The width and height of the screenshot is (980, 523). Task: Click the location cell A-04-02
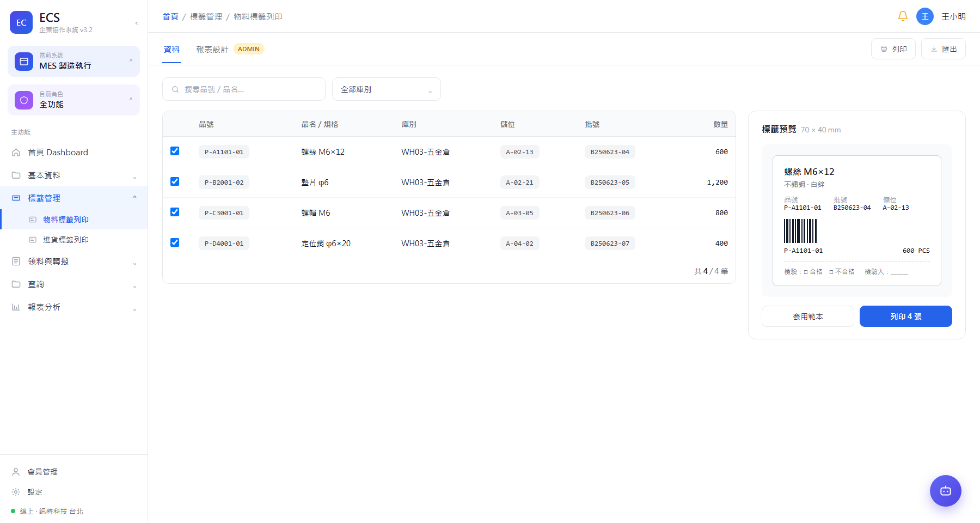click(x=519, y=244)
